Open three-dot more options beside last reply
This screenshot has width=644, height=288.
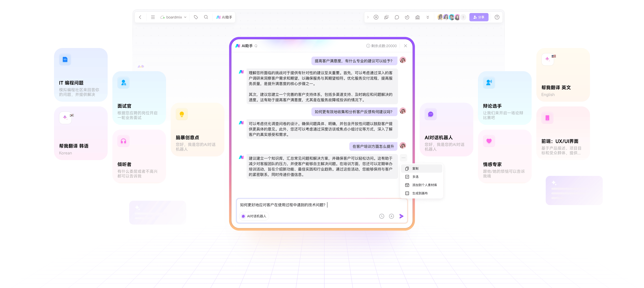coord(403,158)
